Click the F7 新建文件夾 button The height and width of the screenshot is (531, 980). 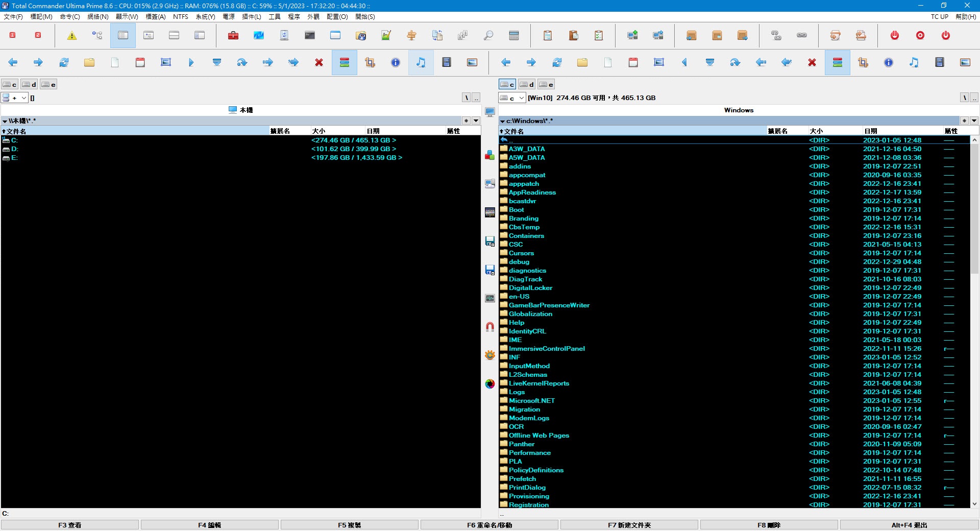click(x=629, y=525)
